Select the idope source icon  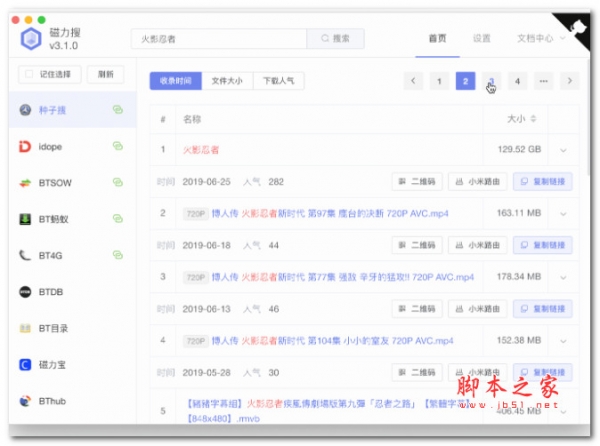(x=25, y=146)
